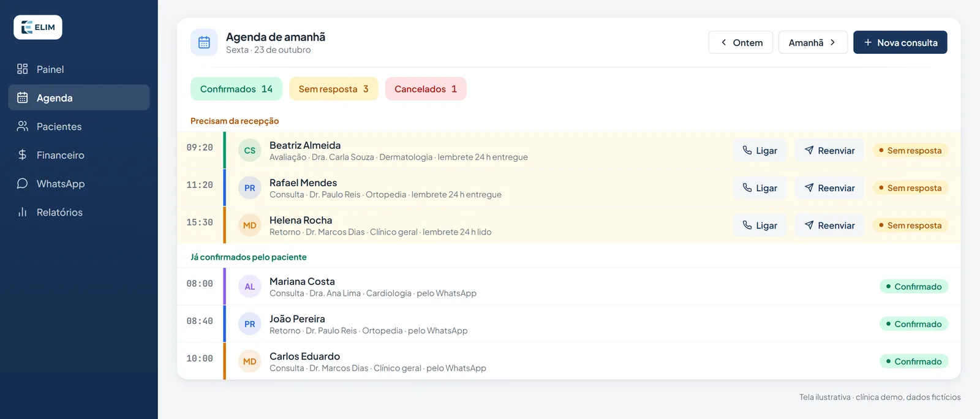Click the calendar icon beside Agenda de amanhã
980x419 pixels.
(204, 42)
